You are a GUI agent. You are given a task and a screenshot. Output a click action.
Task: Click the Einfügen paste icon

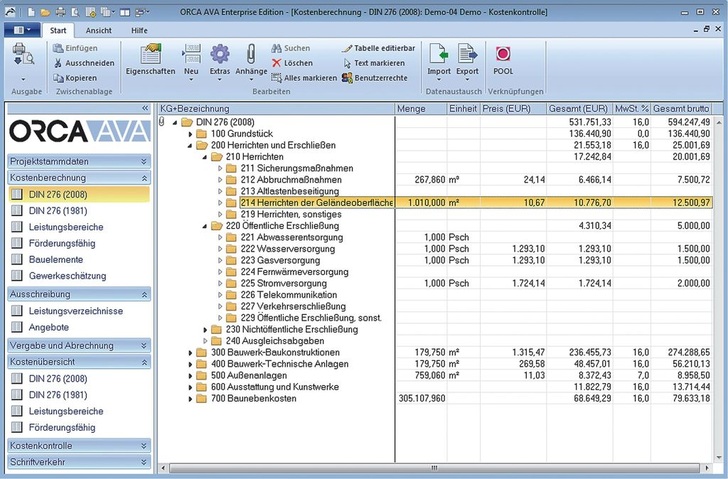pos(58,48)
